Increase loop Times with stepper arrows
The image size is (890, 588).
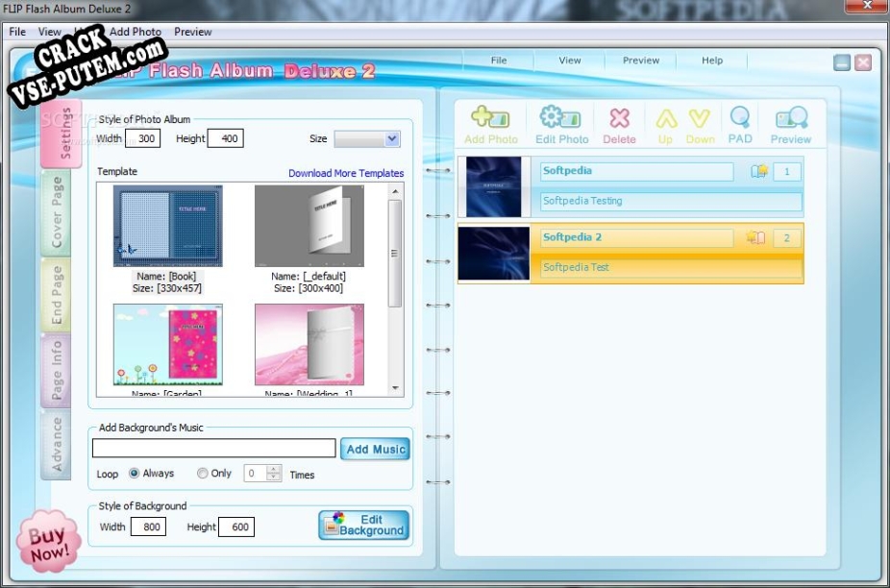tap(274, 470)
